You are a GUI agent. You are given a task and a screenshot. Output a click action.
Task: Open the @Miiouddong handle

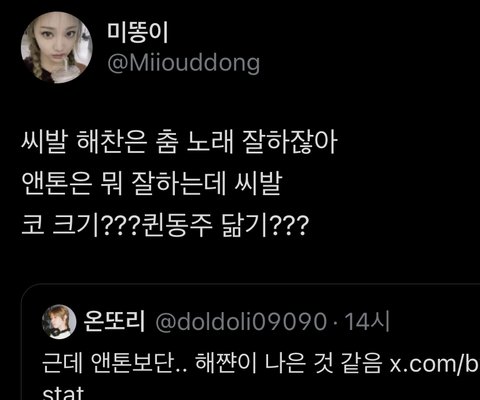(x=184, y=63)
